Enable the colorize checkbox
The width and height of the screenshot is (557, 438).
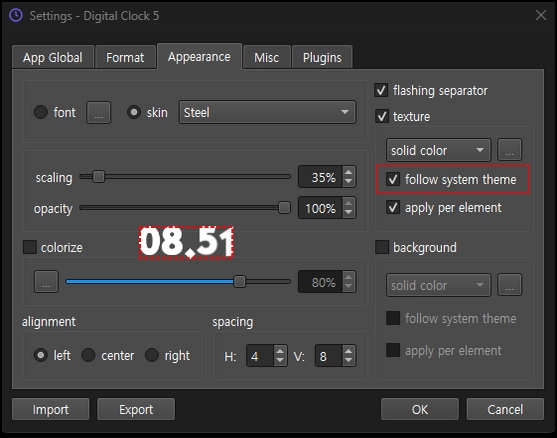tap(30, 247)
